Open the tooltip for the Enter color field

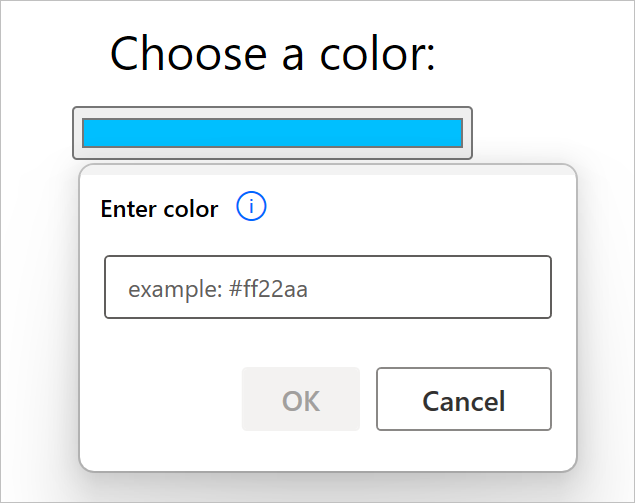[251, 208]
